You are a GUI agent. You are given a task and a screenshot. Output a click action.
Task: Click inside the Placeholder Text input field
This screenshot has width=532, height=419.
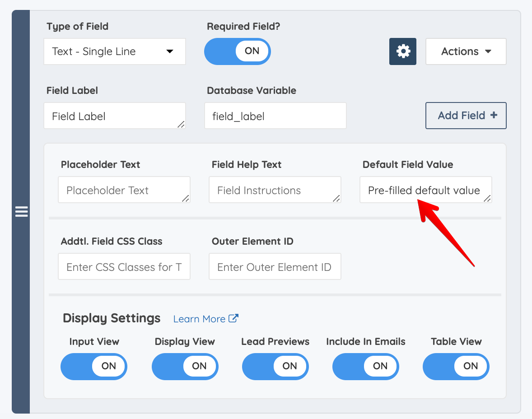(x=124, y=190)
